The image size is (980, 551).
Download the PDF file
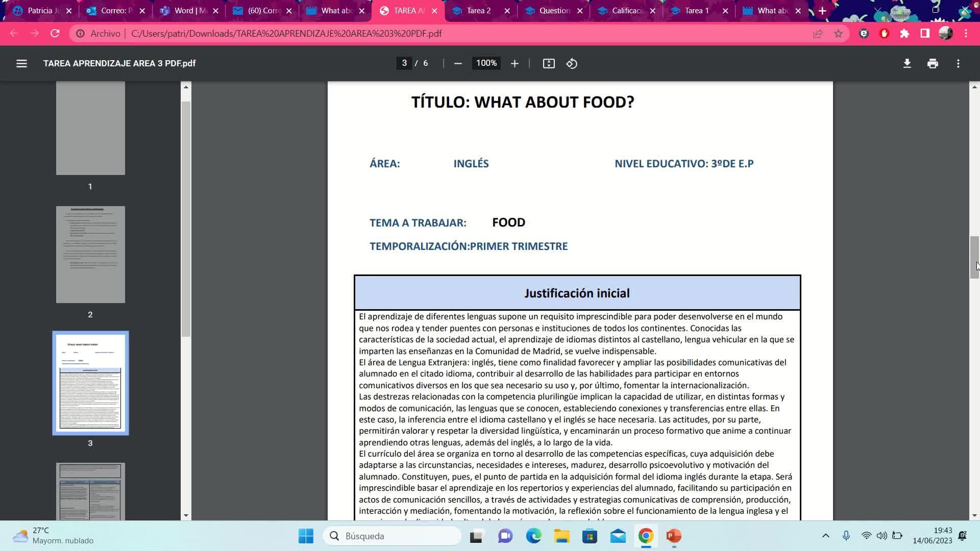[x=907, y=63]
